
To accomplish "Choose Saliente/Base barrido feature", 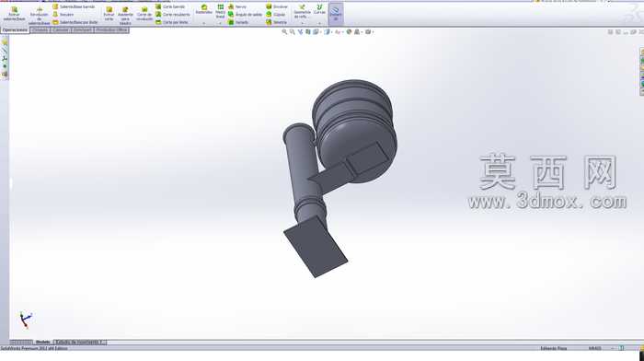I will tap(74, 6).
